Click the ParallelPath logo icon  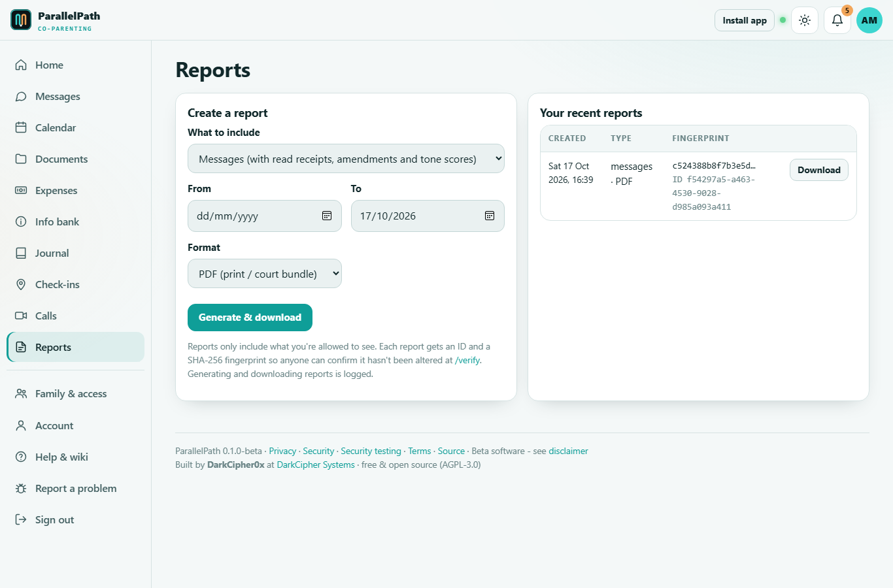21,20
